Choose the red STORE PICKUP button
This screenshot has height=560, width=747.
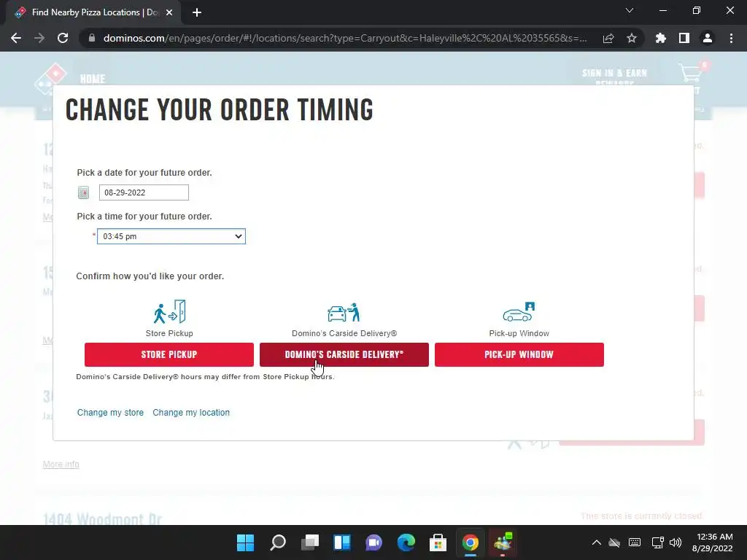[169, 354]
